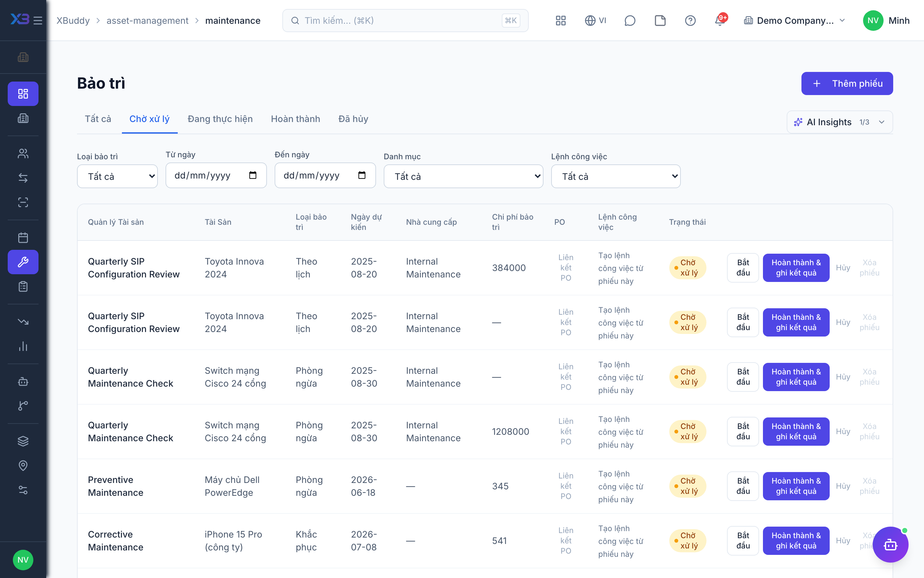The image size is (924, 578).
Task: Open the Lệnh công việc dropdown
Action: point(615,176)
